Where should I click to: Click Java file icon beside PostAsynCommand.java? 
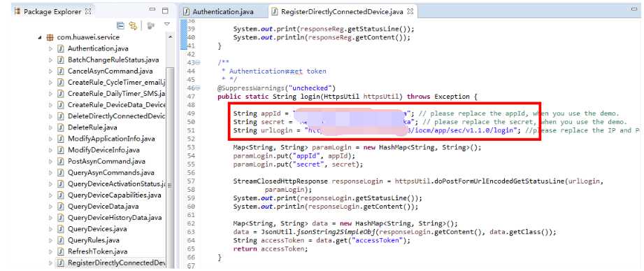(60, 161)
